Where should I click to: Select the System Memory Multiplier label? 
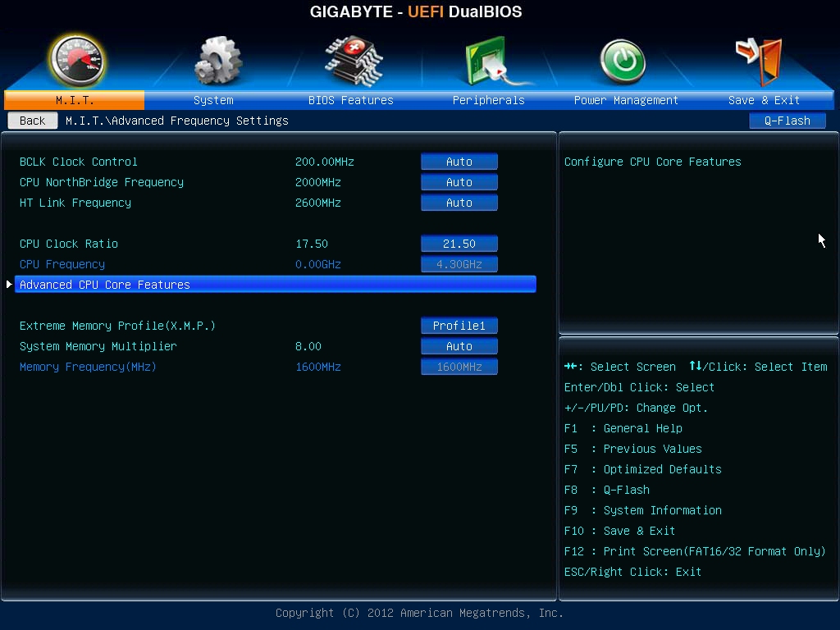click(98, 346)
